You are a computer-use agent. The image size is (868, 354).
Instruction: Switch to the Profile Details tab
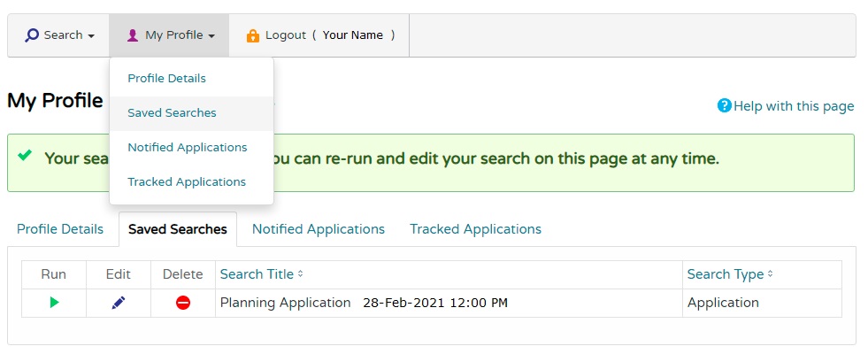click(60, 229)
